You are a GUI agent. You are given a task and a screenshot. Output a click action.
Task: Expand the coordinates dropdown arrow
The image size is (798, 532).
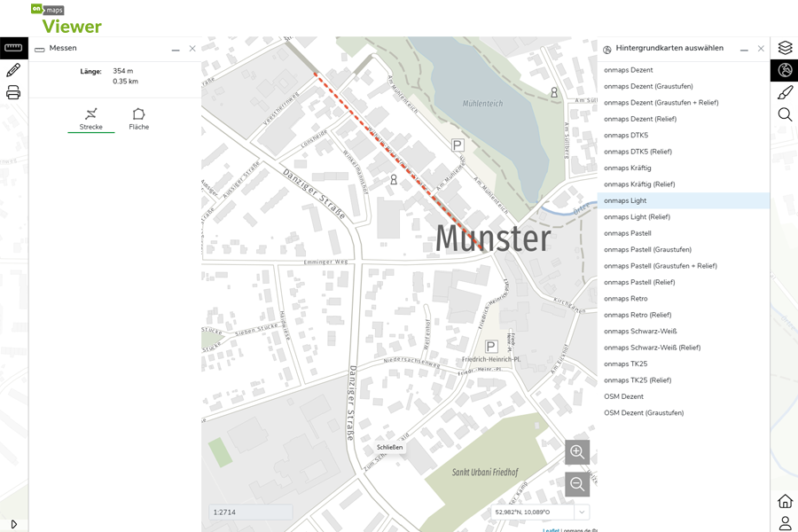click(x=582, y=512)
